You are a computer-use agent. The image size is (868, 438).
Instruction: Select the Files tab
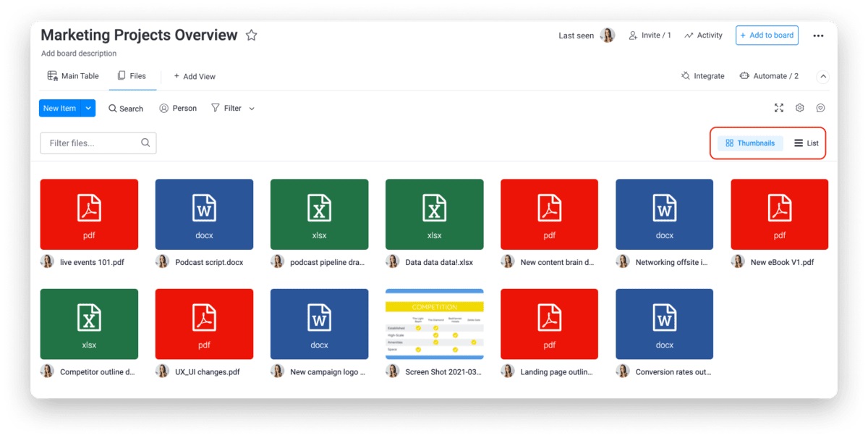pyautogui.click(x=132, y=76)
